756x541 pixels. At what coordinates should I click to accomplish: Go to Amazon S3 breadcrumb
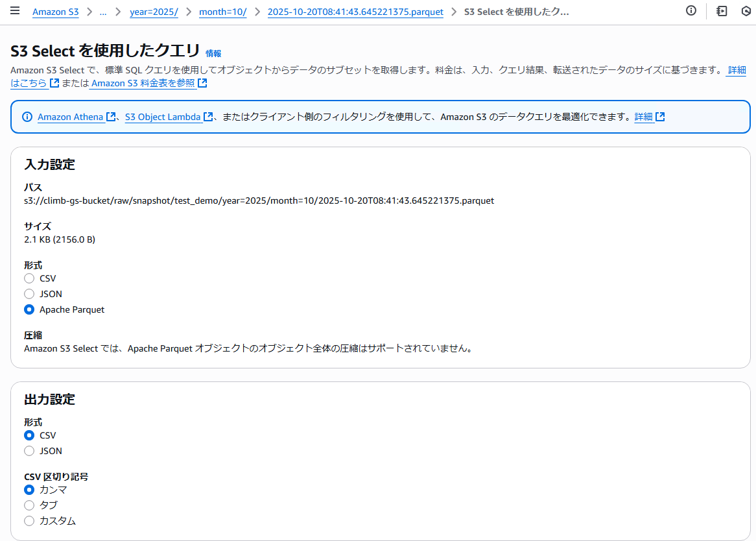[55, 12]
